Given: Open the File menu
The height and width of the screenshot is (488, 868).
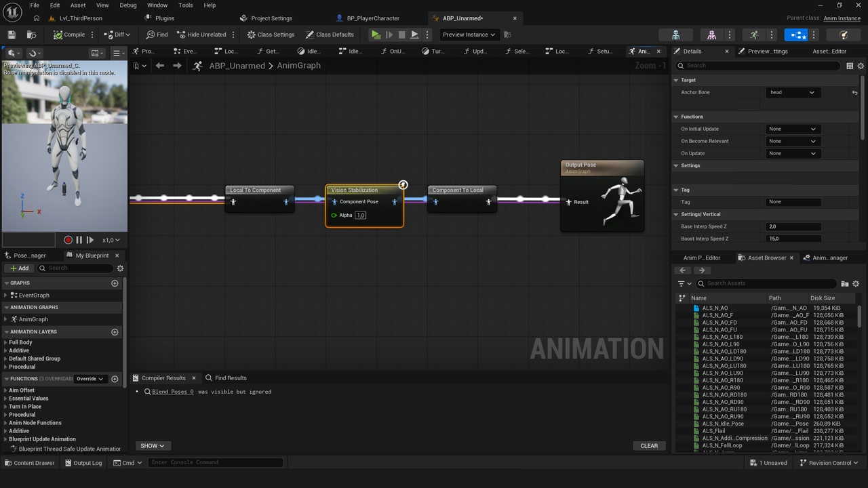Looking at the screenshot, I should [35, 5].
